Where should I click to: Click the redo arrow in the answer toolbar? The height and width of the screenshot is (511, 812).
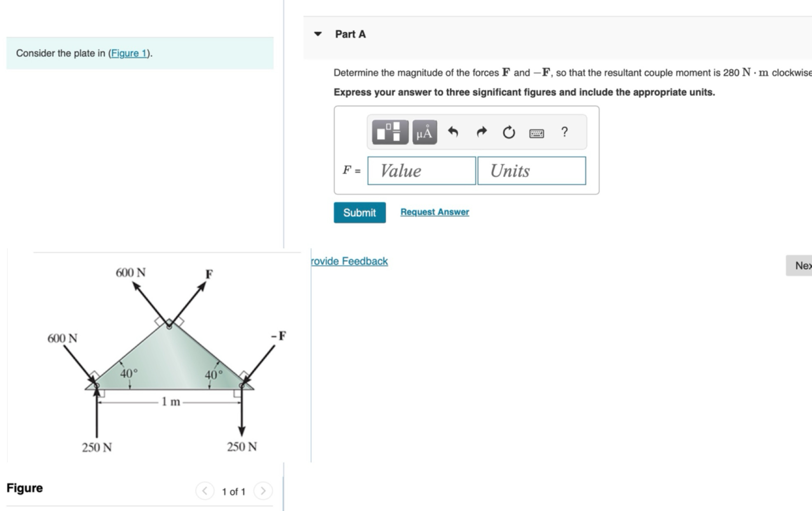click(481, 132)
